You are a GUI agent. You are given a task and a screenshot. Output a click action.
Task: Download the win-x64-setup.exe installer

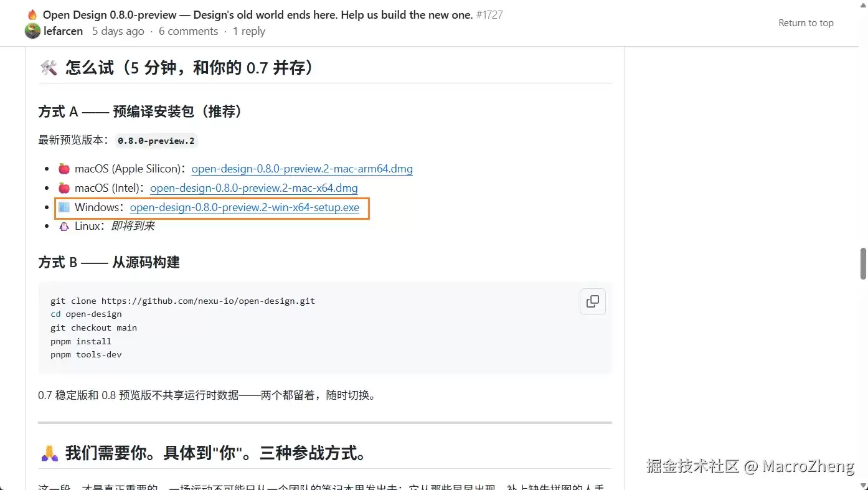(245, 207)
